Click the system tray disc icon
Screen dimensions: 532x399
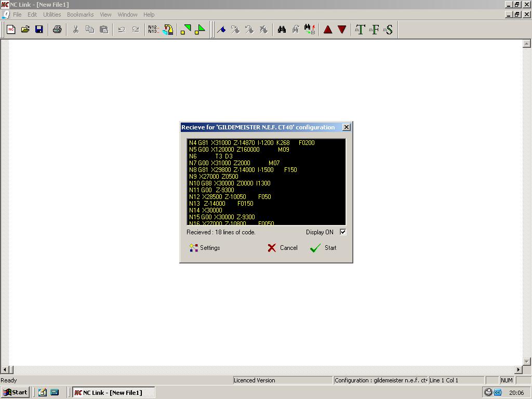[488, 392]
